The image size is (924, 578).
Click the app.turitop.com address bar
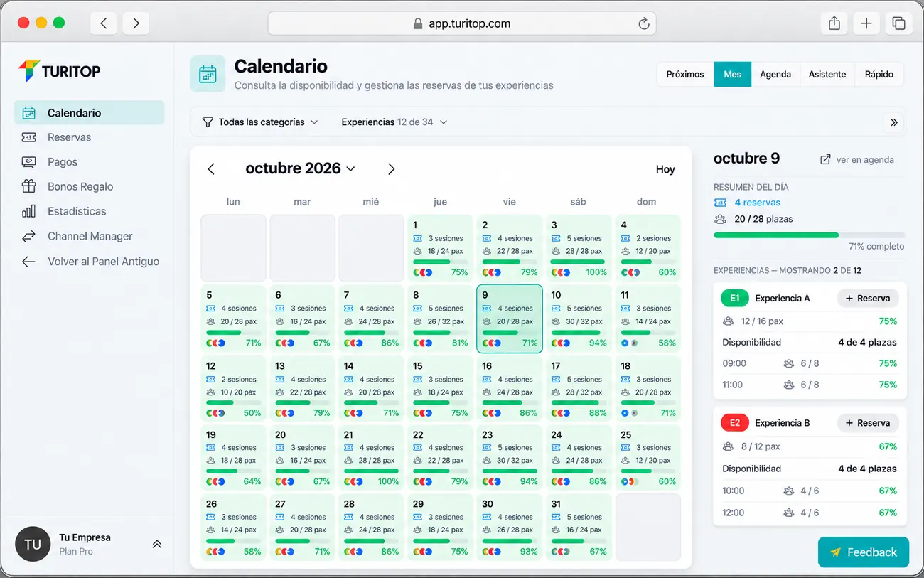462,23
